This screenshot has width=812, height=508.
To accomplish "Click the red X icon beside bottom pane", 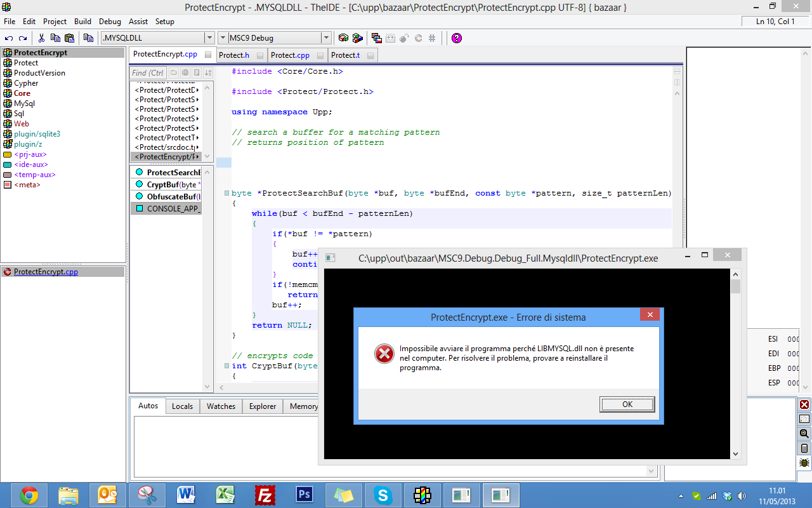I will pyautogui.click(x=804, y=404).
